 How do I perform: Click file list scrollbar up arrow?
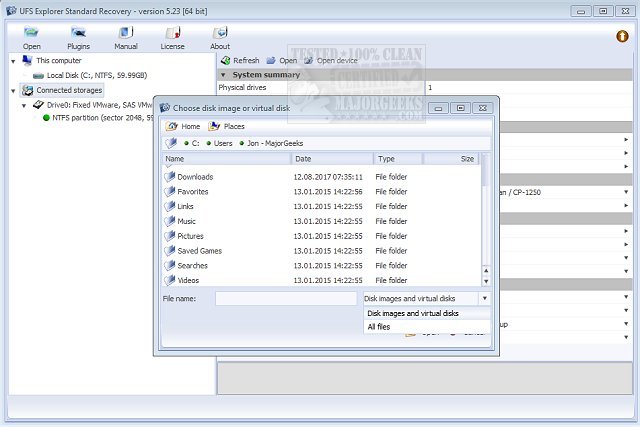[x=486, y=271]
